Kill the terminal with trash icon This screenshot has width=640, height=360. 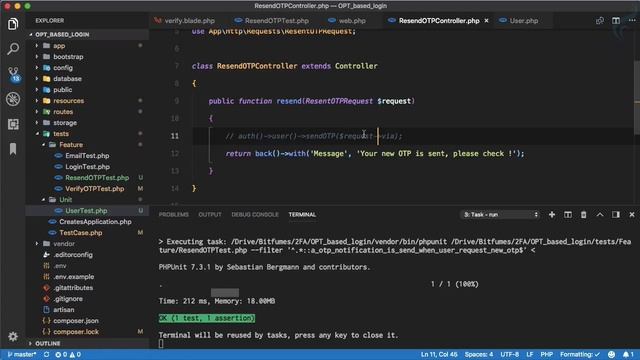point(584,215)
